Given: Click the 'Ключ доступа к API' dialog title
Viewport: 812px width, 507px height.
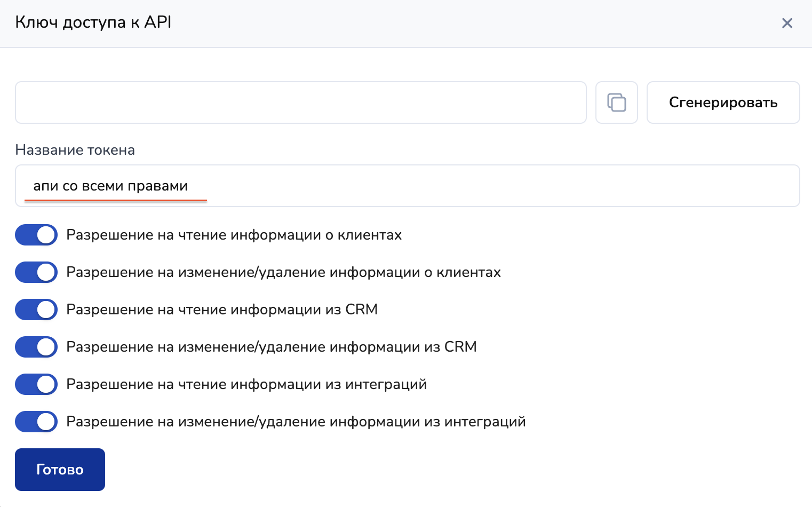Looking at the screenshot, I should tap(93, 22).
